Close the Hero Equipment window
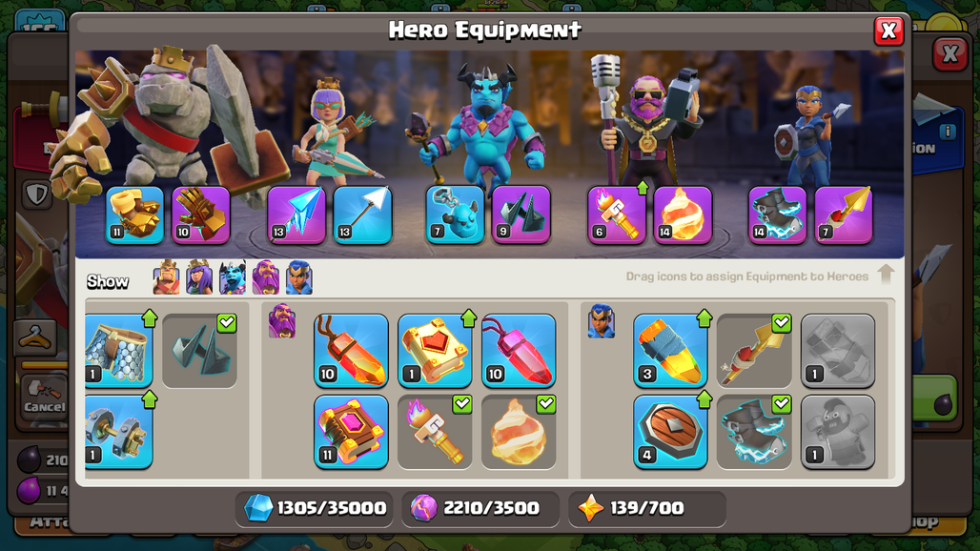 pos(888,31)
